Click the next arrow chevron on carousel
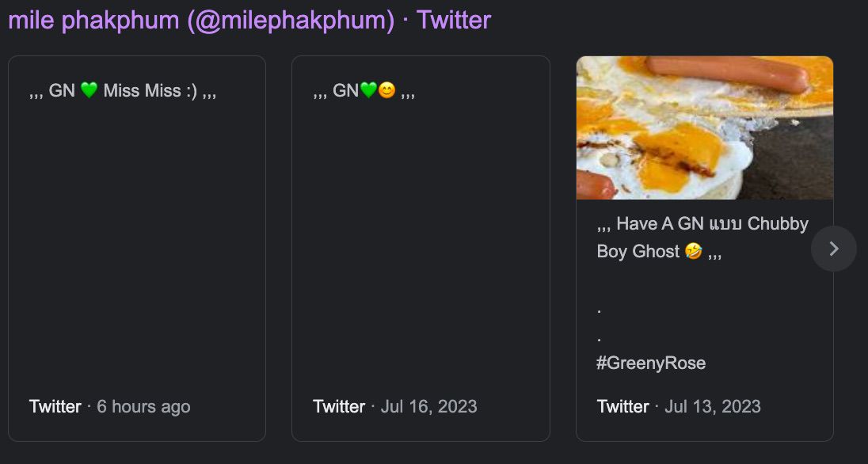This screenshot has width=868, height=464. tap(834, 249)
